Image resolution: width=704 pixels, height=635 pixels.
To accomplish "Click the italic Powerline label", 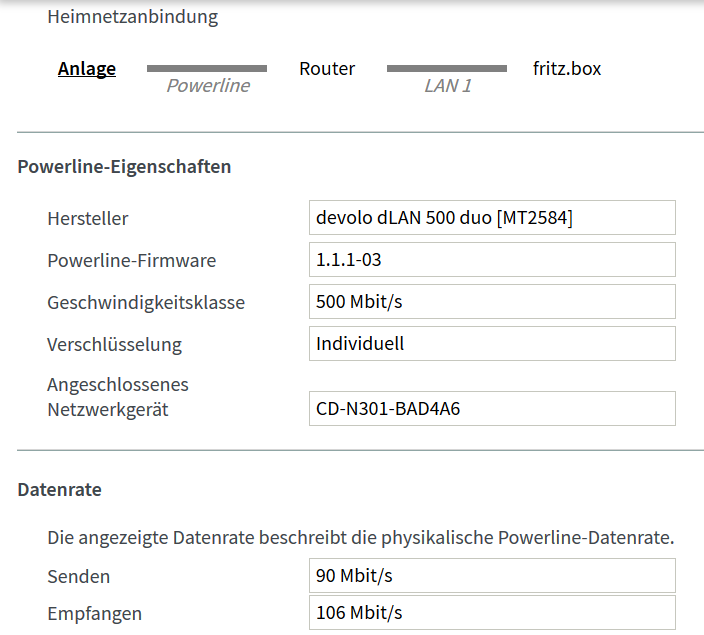I will click(x=208, y=86).
